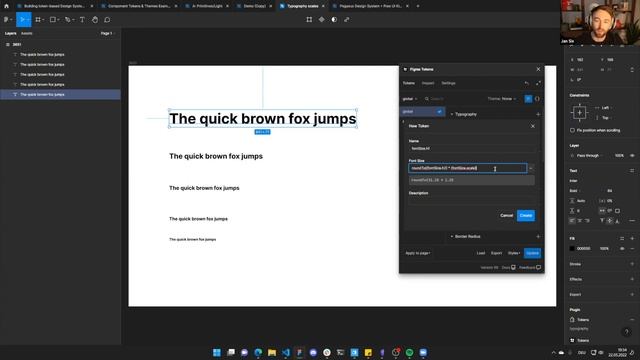This screenshot has width=640, height=360.
Task: Toggle fill visibility eye icon
Action: tap(622, 249)
